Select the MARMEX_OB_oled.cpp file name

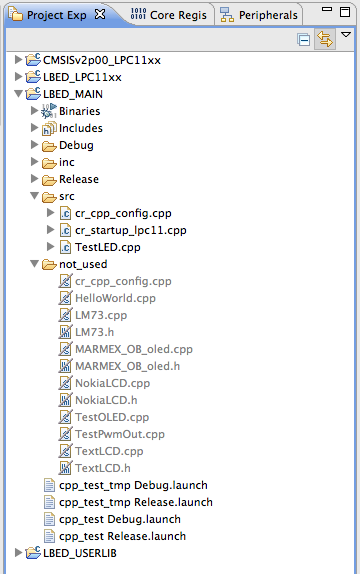[x=134, y=349]
